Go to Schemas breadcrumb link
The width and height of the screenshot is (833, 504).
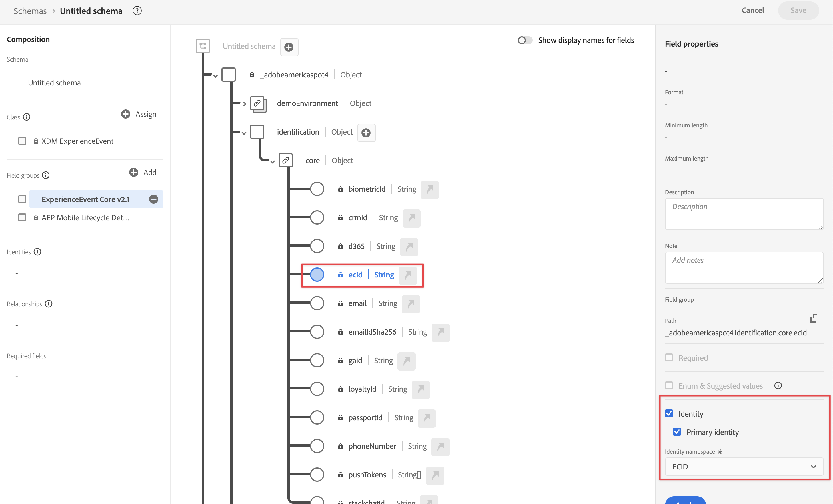pos(30,11)
